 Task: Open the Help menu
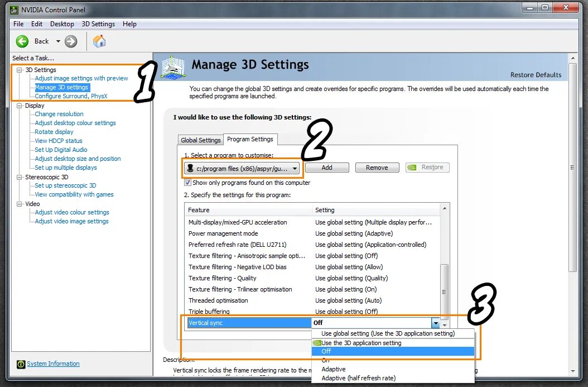[x=129, y=24]
